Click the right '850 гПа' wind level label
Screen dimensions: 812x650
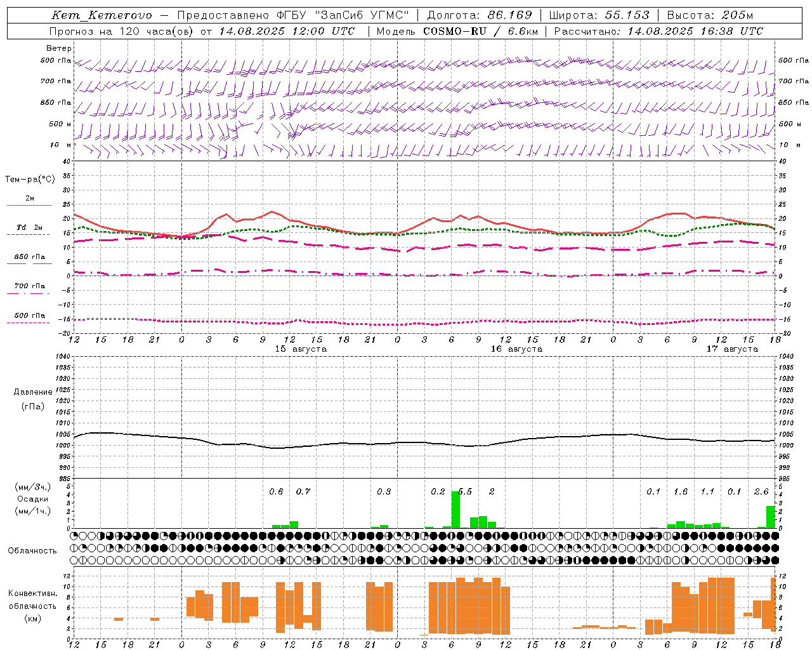pos(794,102)
